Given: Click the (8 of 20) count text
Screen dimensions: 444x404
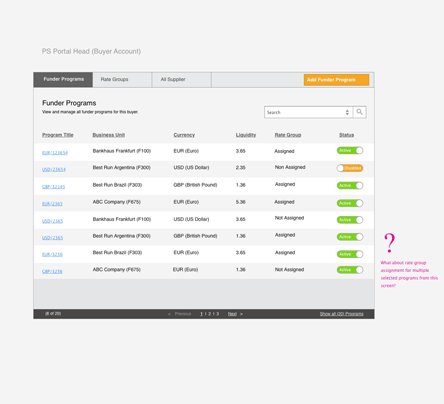Looking at the screenshot, I should pos(53,314).
